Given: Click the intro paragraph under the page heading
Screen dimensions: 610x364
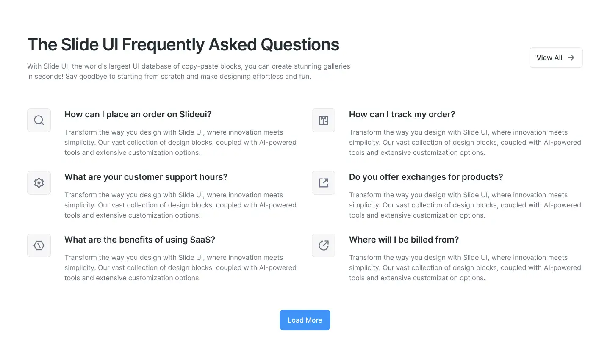Looking at the screenshot, I should pyautogui.click(x=189, y=71).
